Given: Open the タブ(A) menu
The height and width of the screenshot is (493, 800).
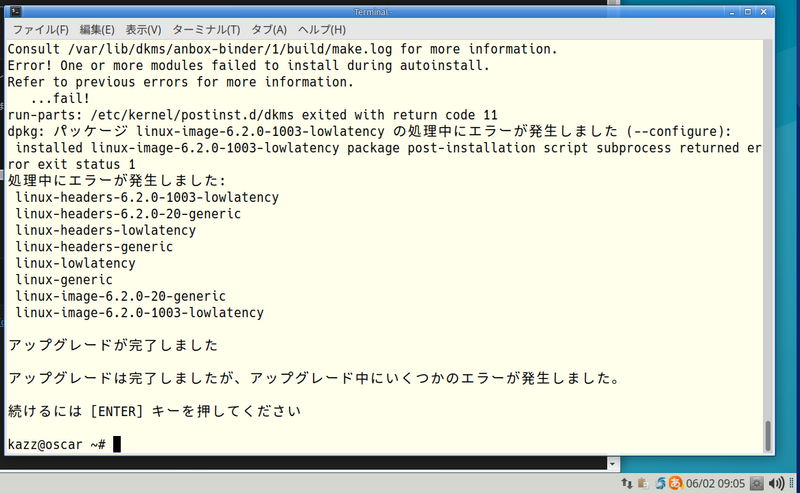Looking at the screenshot, I should 269,30.
